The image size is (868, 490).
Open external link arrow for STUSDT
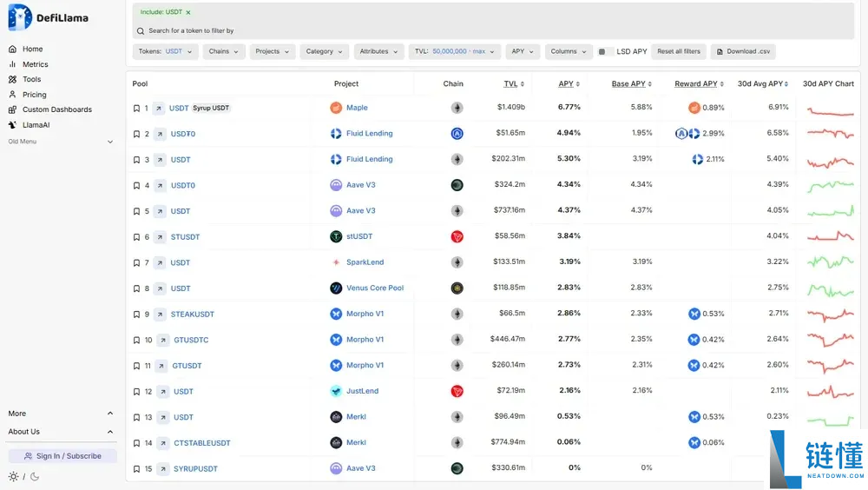160,236
